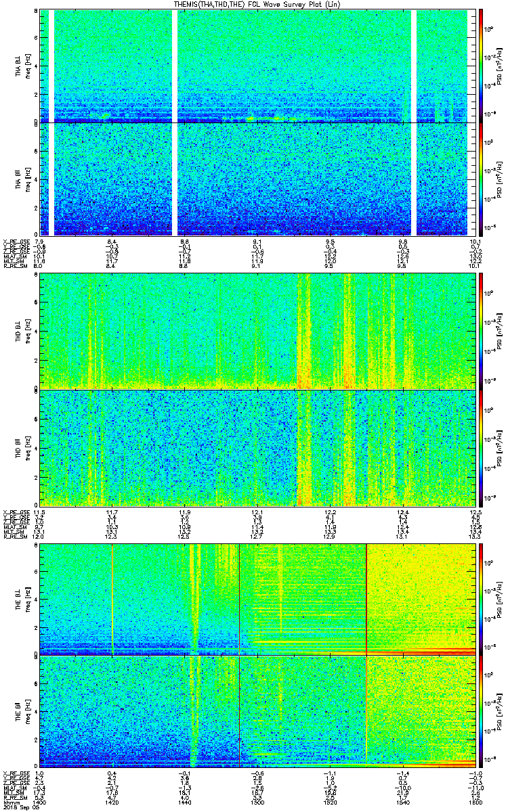Screen dimensions: 508x812
Task: Click the MLAT_SM row label under THA panels
Action: 14,256
